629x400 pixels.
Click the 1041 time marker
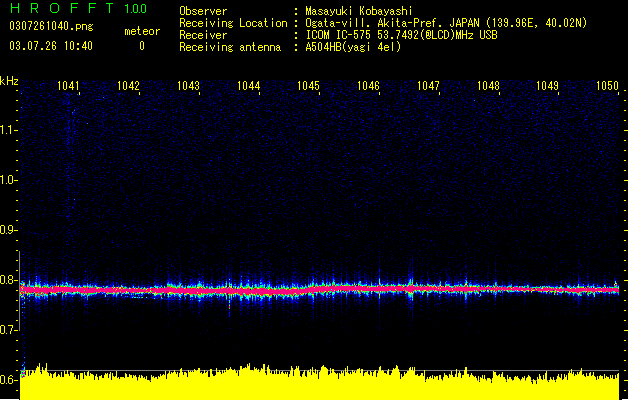(68, 86)
